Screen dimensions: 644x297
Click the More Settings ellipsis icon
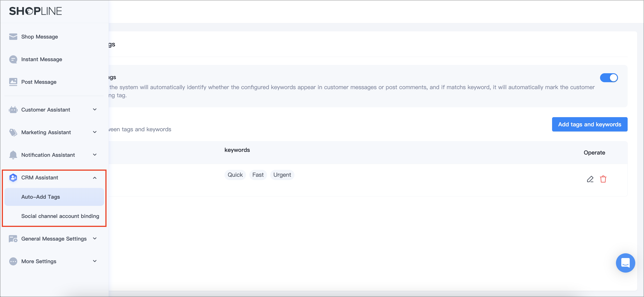pyautogui.click(x=13, y=261)
